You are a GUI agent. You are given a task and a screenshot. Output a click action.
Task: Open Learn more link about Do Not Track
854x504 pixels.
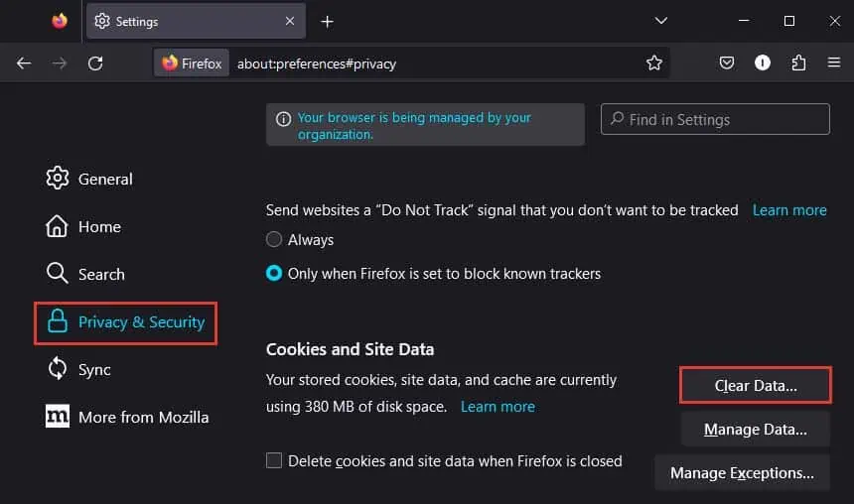(x=789, y=210)
